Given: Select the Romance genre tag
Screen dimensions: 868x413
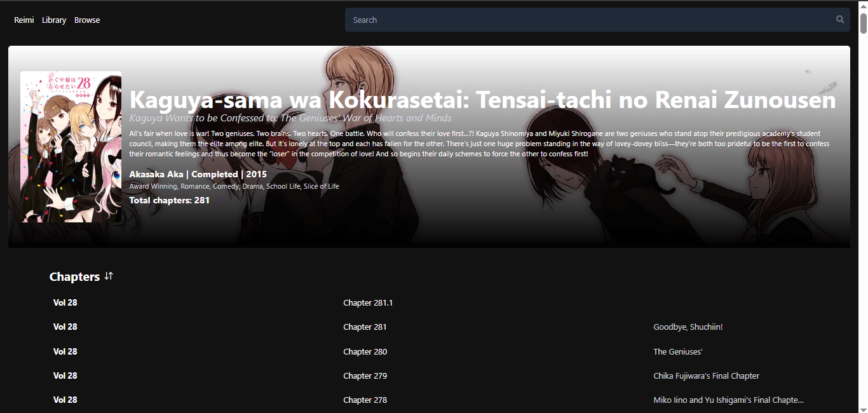Looking at the screenshot, I should 194,186.
